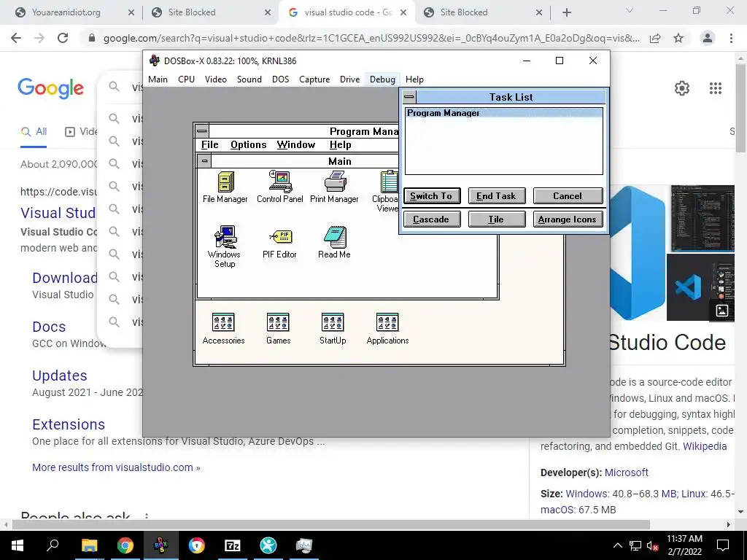Open DOSBox-X CPU menu
Viewport: 747px width, 560px height.
(186, 79)
